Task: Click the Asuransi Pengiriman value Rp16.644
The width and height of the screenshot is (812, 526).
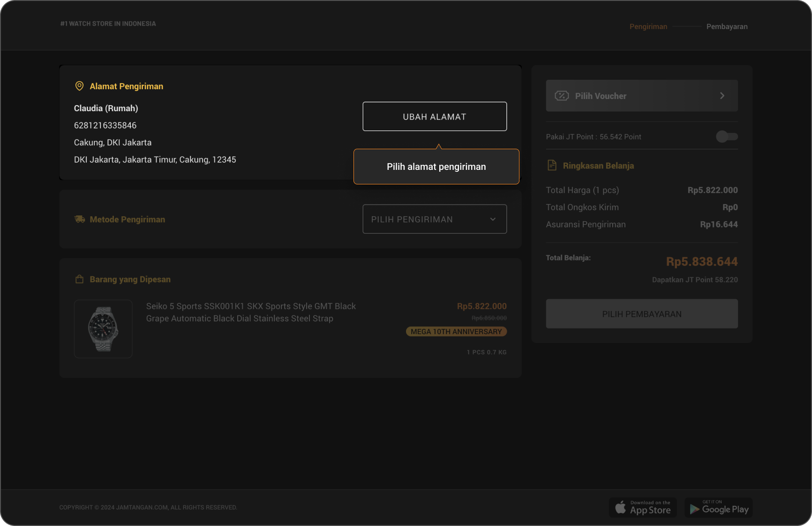Action: pyautogui.click(x=719, y=224)
